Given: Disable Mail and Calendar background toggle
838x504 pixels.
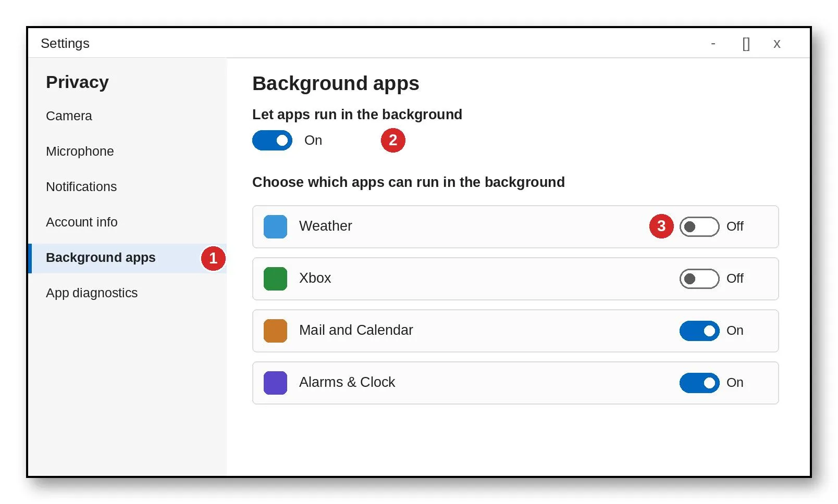Looking at the screenshot, I should click(x=699, y=331).
